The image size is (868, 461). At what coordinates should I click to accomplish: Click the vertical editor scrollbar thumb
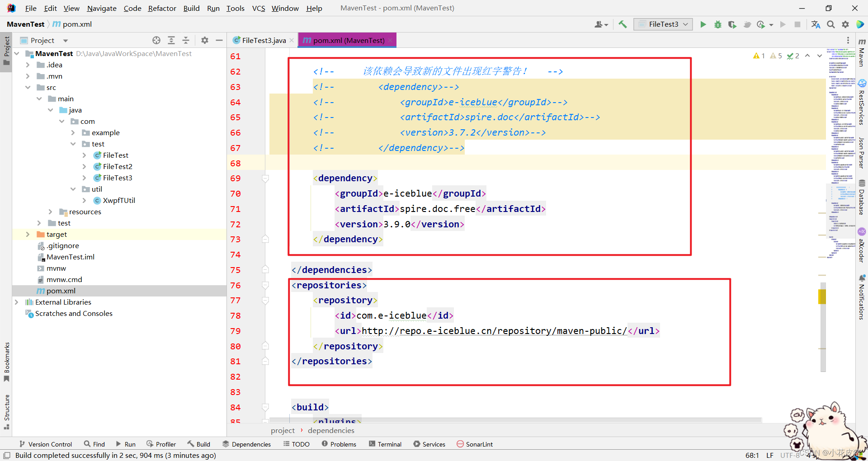point(823,327)
